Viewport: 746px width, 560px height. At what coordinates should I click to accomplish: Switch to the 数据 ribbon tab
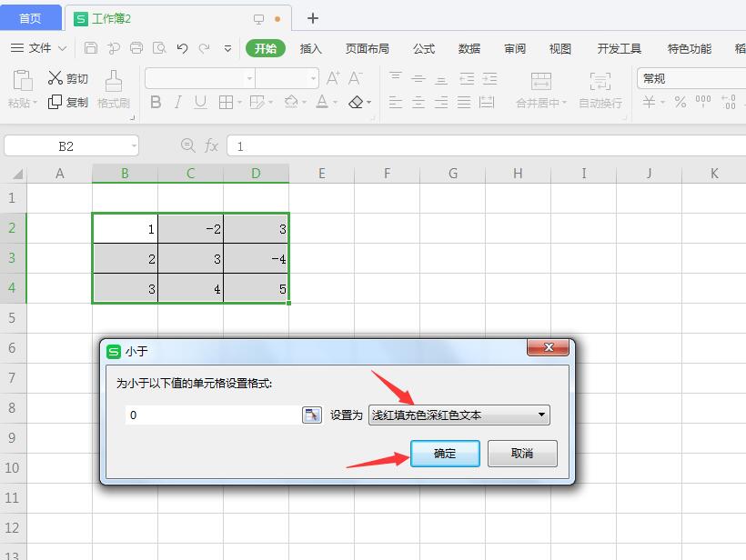click(469, 48)
